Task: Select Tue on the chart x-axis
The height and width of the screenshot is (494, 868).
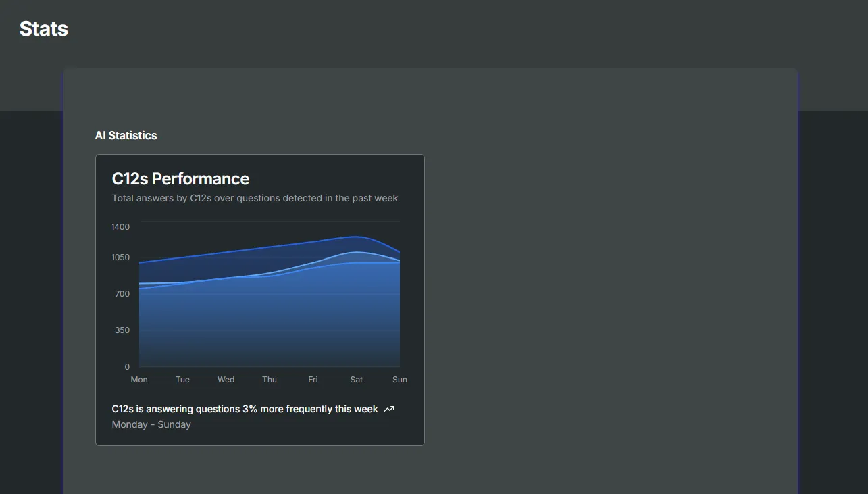Action: pyautogui.click(x=182, y=380)
